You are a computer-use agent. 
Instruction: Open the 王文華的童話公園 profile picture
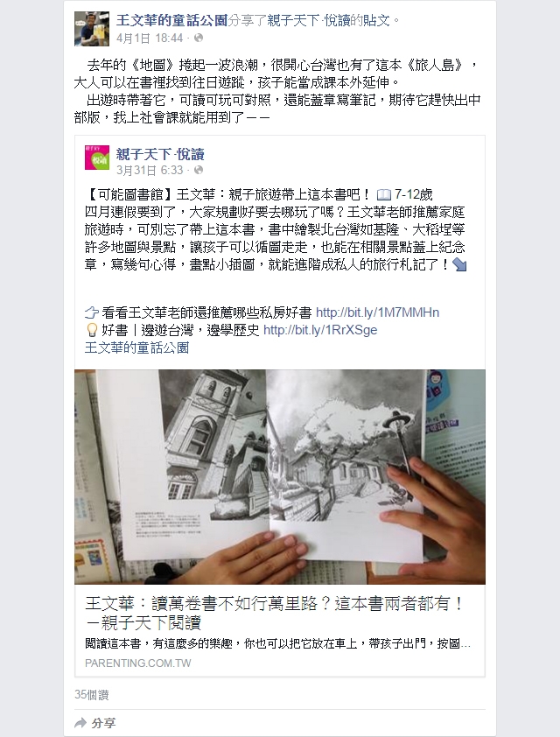pos(92,29)
